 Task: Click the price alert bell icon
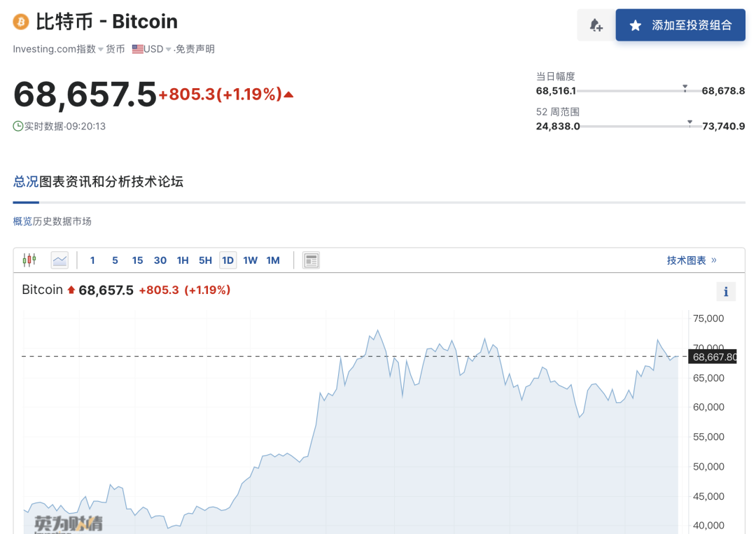pos(596,25)
